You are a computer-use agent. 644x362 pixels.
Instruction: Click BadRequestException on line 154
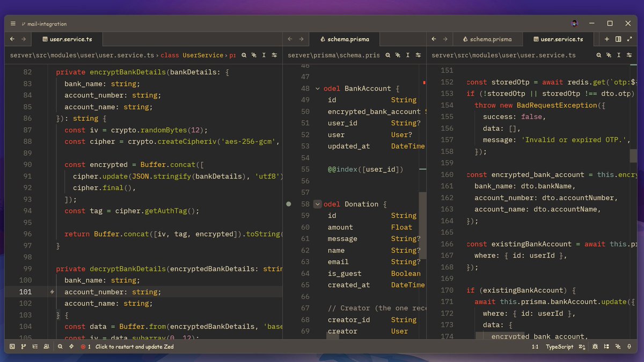(557, 105)
